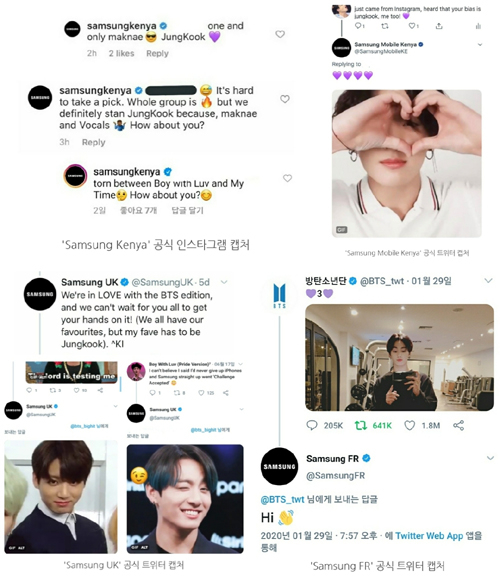Open Samsung FR profile avatar
Screen dimensions: 500x579
click(279, 466)
